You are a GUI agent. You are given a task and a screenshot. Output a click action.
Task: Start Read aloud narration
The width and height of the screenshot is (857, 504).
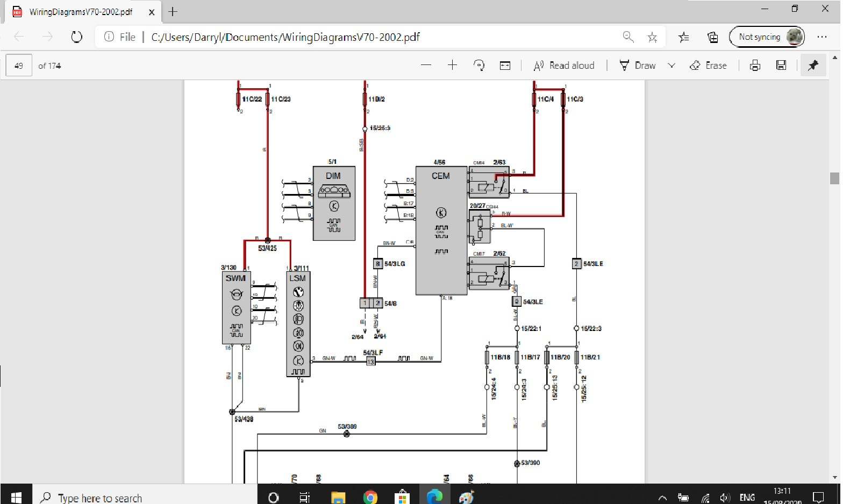(564, 66)
